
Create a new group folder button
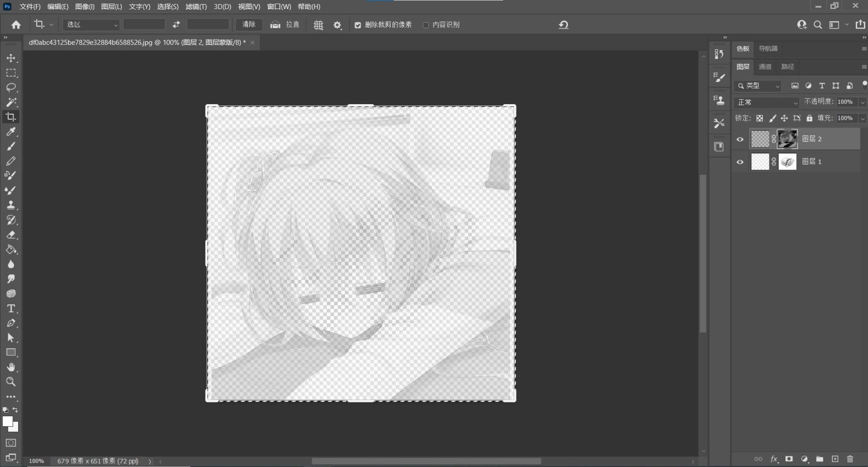click(x=820, y=459)
